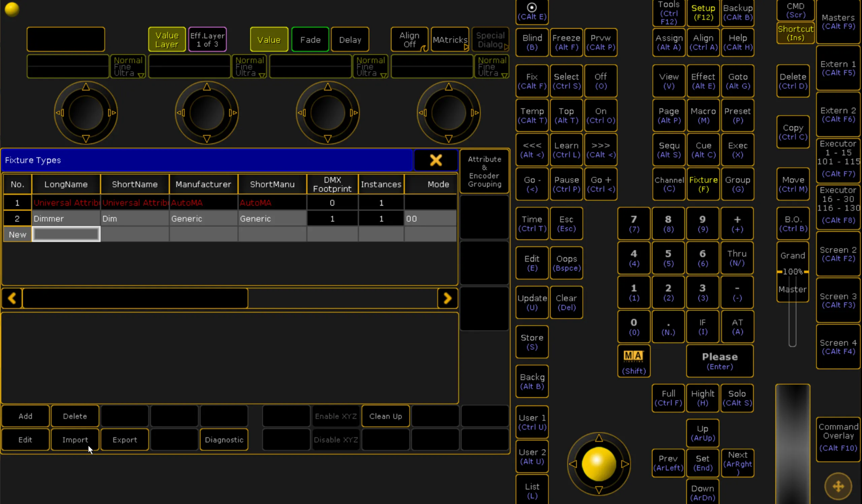Viewport: 862px width, 504px height.
Task: Open Backup (CAlt B) menu
Action: pyautogui.click(x=737, y=13)
